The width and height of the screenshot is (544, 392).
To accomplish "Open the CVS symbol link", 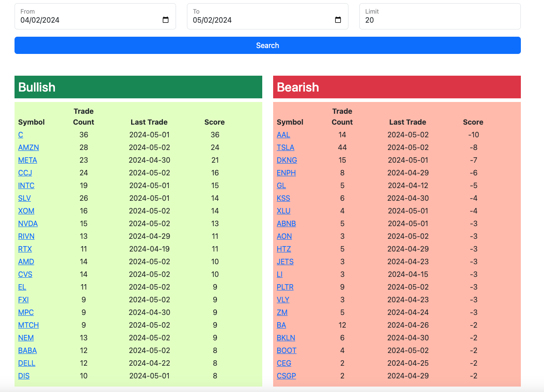I will coord(25,275).
